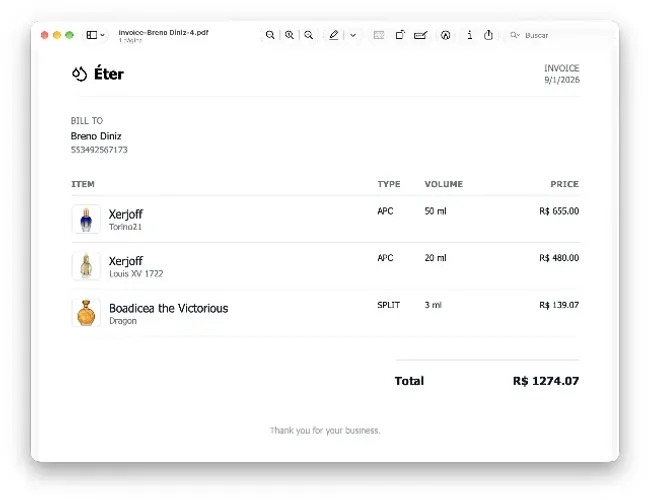Click the 3 ml volume value
The height and width of the screenshot is (500, 649).
[433, 305]
